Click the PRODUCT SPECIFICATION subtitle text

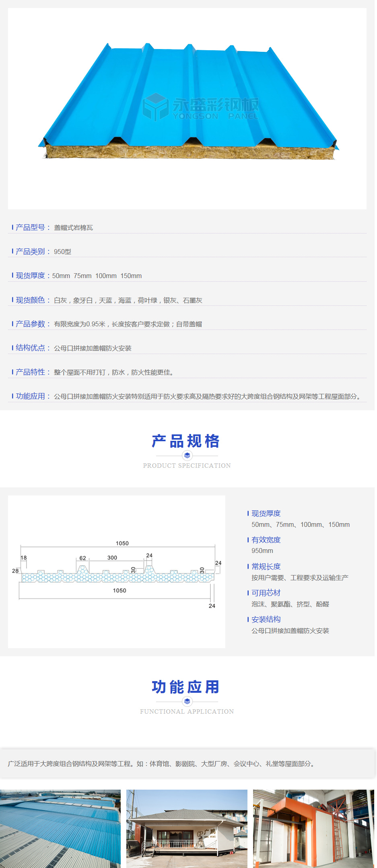(x=187, y=466)
